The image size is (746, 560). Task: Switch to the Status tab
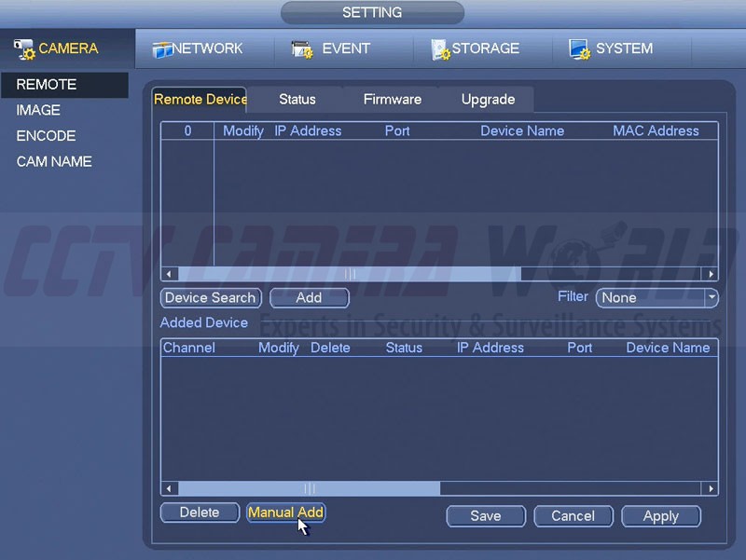(297, 99)
